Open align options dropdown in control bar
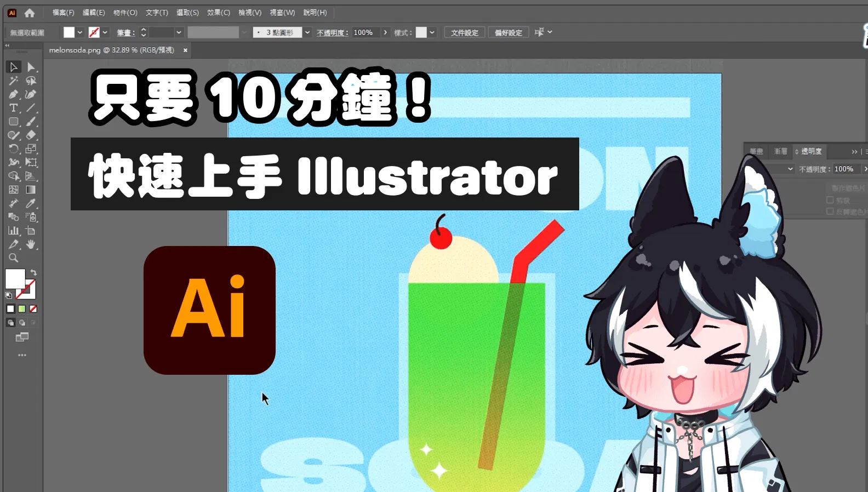The height and width of the screenshot is (492, 868). point(550,32)
